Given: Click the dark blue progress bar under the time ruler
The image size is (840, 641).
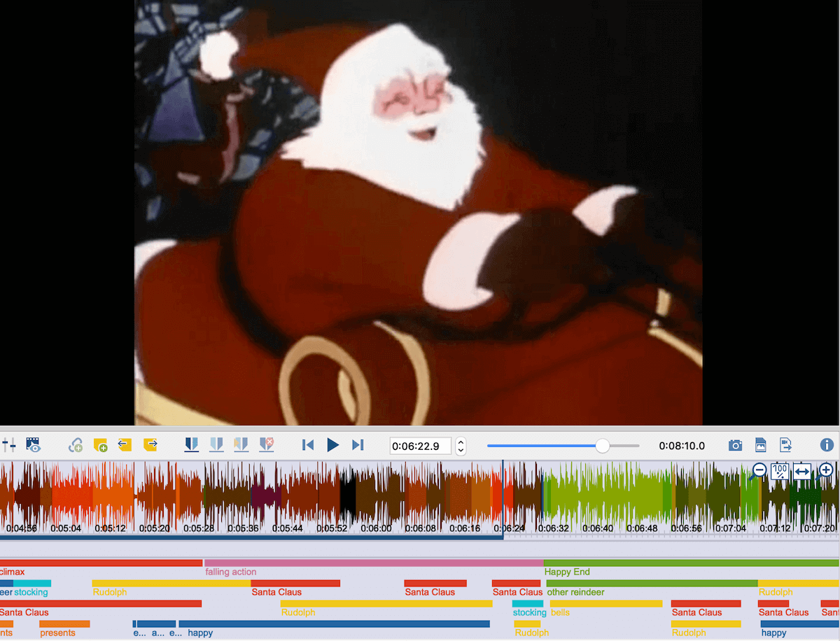Looking at the screenshot, I should coord(251,537).
